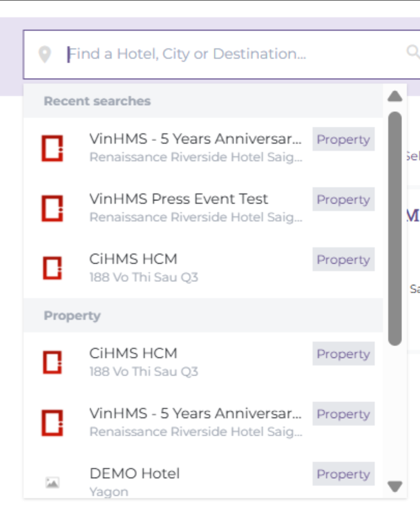
Task: Click the location pin icon in search bar
Action: [45, 54]
